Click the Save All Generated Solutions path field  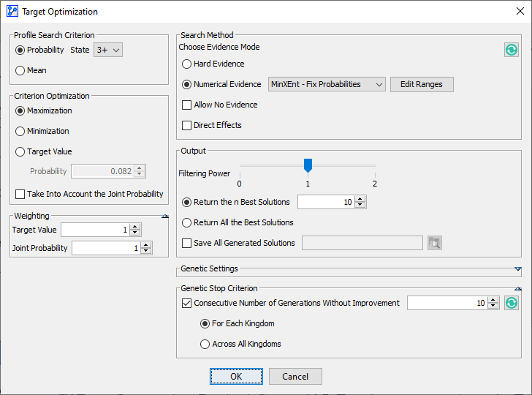tap(362, 243)
